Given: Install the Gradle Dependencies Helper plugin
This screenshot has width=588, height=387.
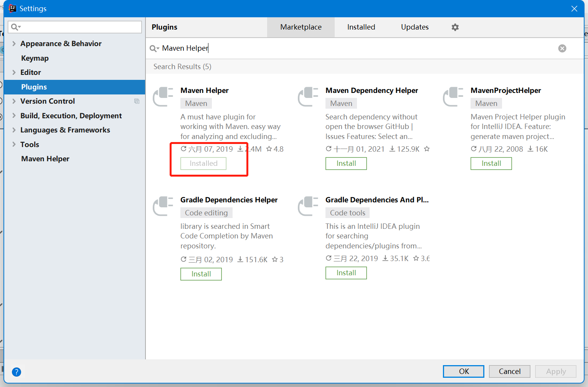Looking at the screenshot, I should [x=201, y=274].
